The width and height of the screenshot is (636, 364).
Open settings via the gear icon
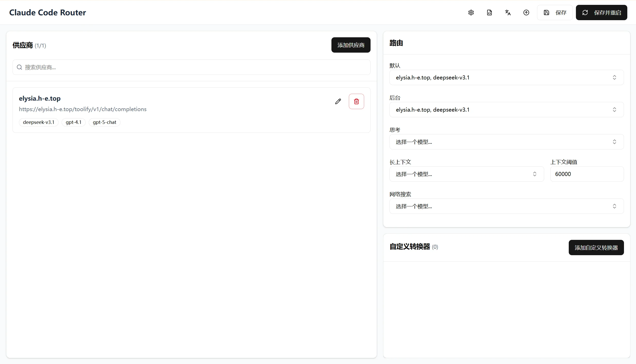click(471, 13)
